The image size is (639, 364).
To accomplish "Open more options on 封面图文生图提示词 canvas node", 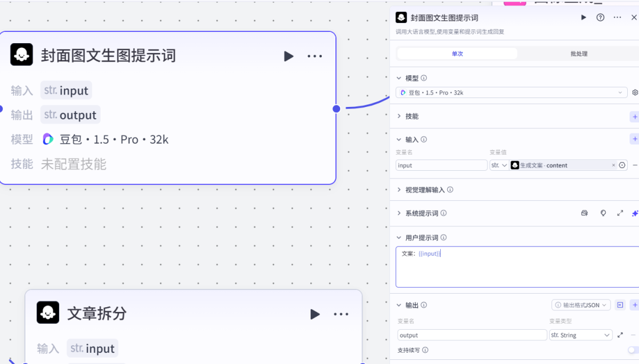I will click(315, 56).
